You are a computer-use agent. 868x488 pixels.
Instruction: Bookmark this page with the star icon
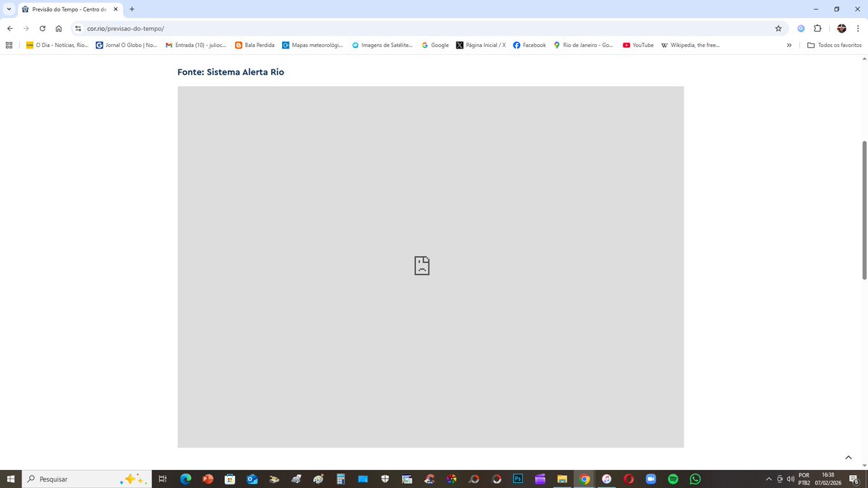(778, 28)
